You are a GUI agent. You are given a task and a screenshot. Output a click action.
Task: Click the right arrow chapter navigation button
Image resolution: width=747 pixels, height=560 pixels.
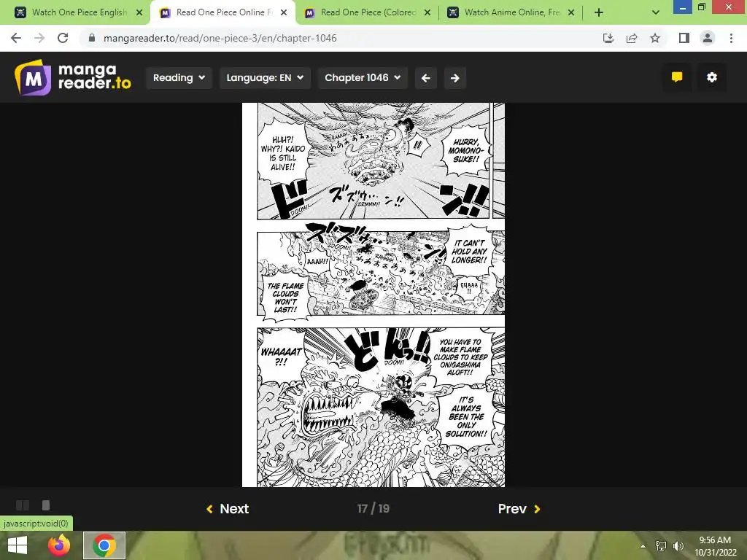(455, 77)
